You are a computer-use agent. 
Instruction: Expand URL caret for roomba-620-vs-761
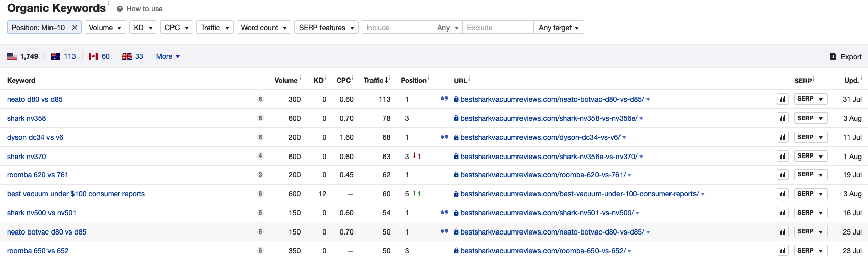click(x=629, y=175)
